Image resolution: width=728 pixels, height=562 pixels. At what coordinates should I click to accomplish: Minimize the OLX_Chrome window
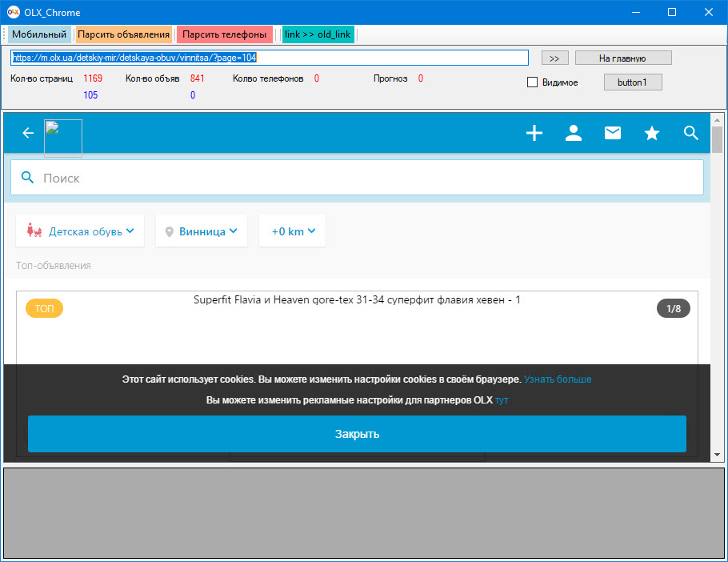[636, 12]
